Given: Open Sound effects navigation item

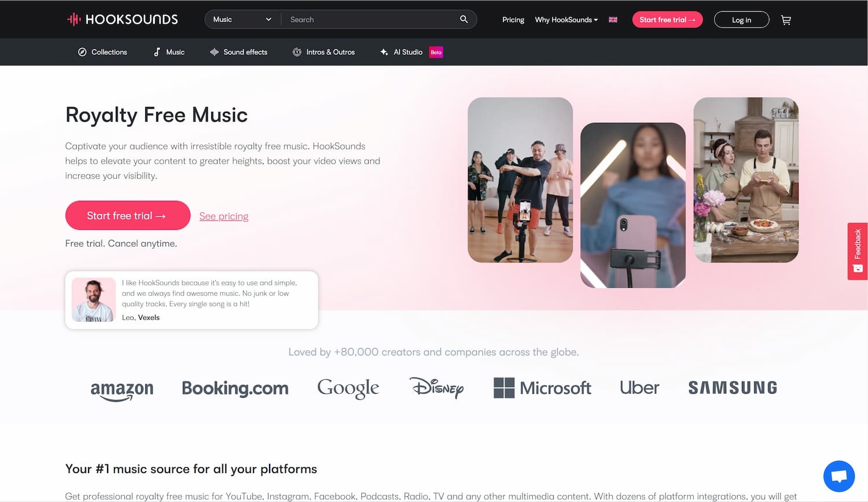Looking at the screenshot, I should [x=238, y=52].
